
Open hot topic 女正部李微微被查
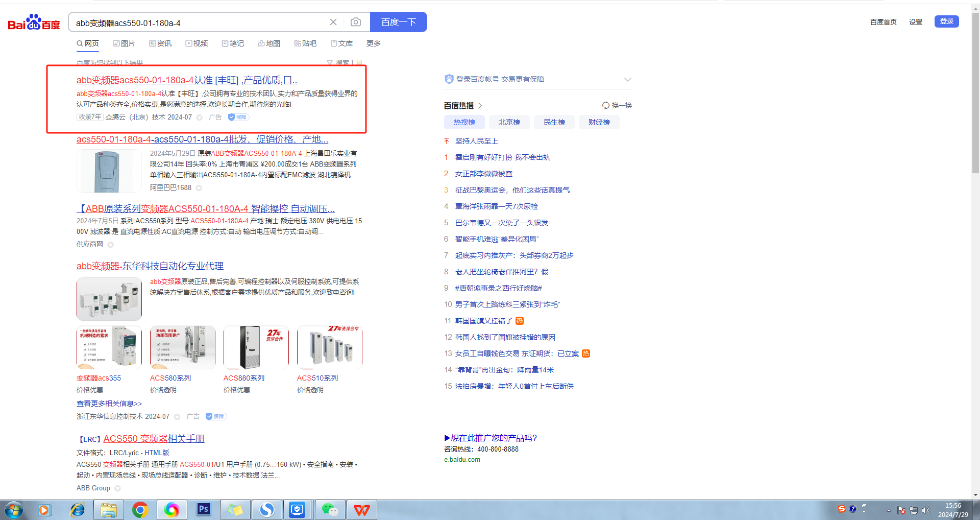(x=484, y=174)
